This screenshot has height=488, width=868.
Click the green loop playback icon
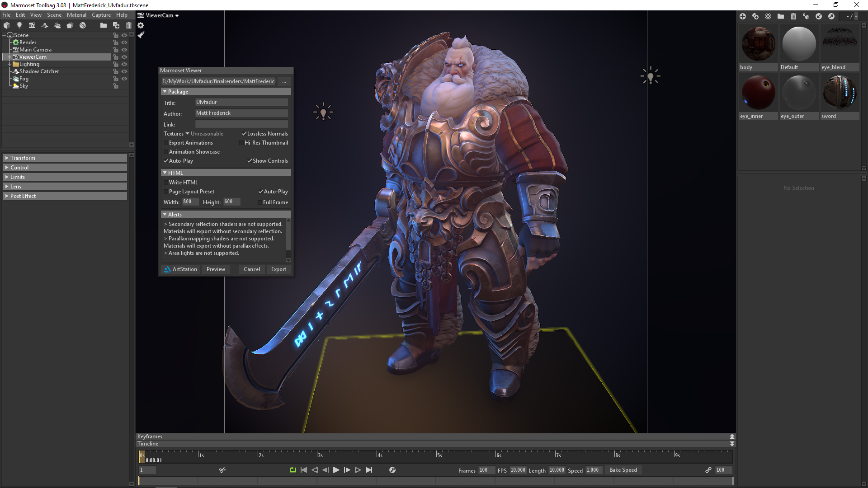292,470
